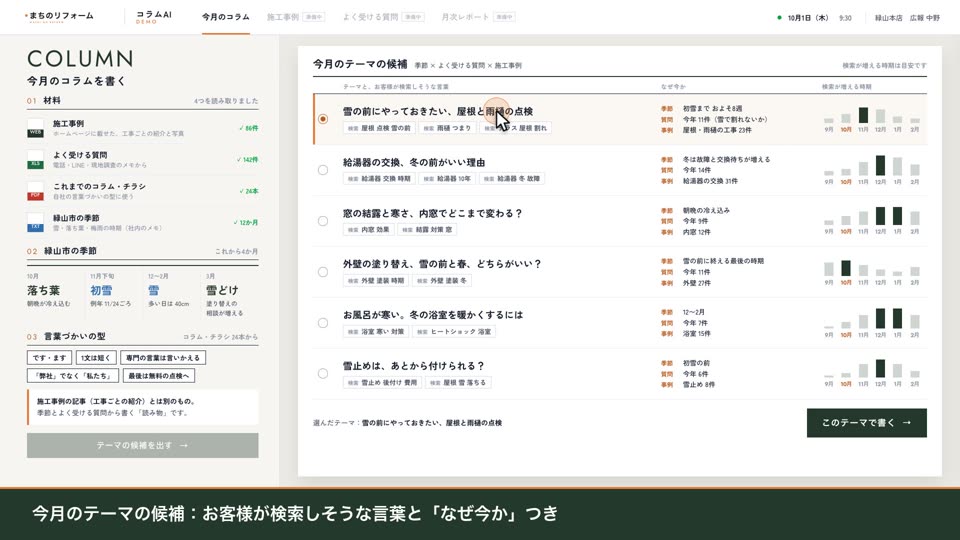Open the 施工事例 tab in the top navigation
This screenshot has height=540, width=960.
[295, 17]
